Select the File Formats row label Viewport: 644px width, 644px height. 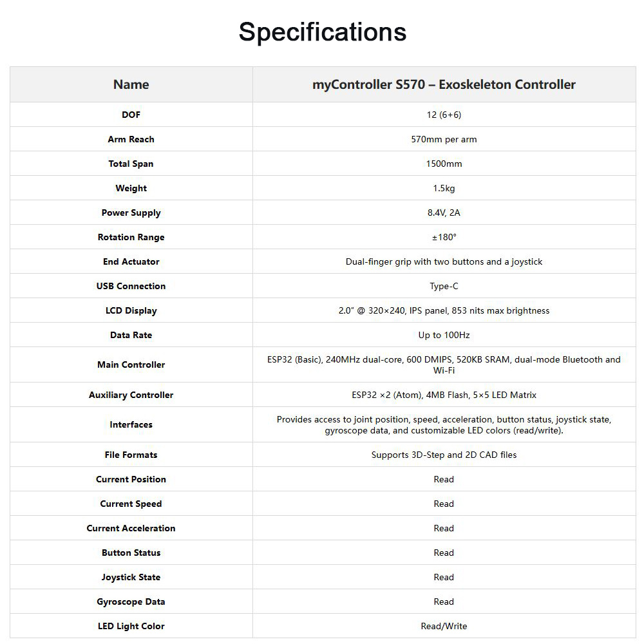click(131, 455)
